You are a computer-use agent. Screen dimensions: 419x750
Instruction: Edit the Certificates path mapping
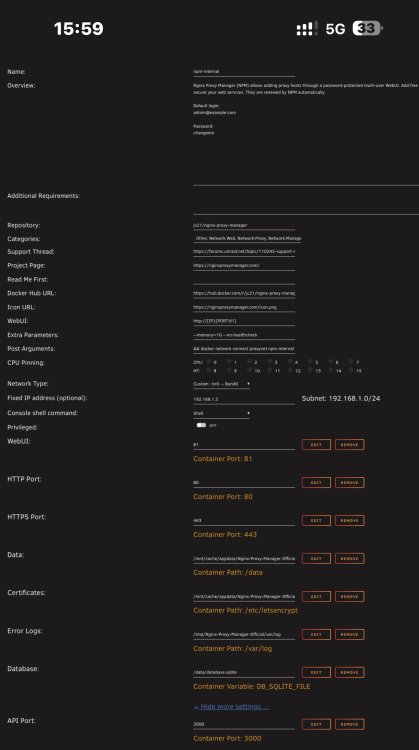point(316,596)
